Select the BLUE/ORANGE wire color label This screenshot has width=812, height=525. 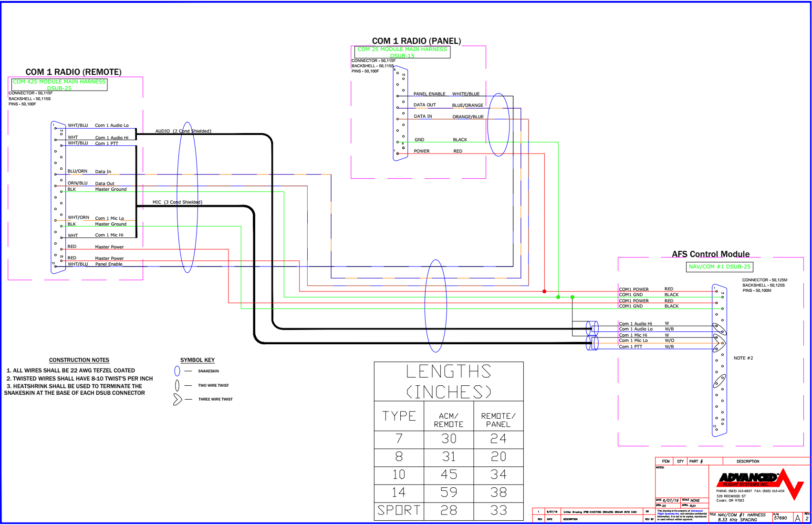pyautogui.click(x=468, y=105)
